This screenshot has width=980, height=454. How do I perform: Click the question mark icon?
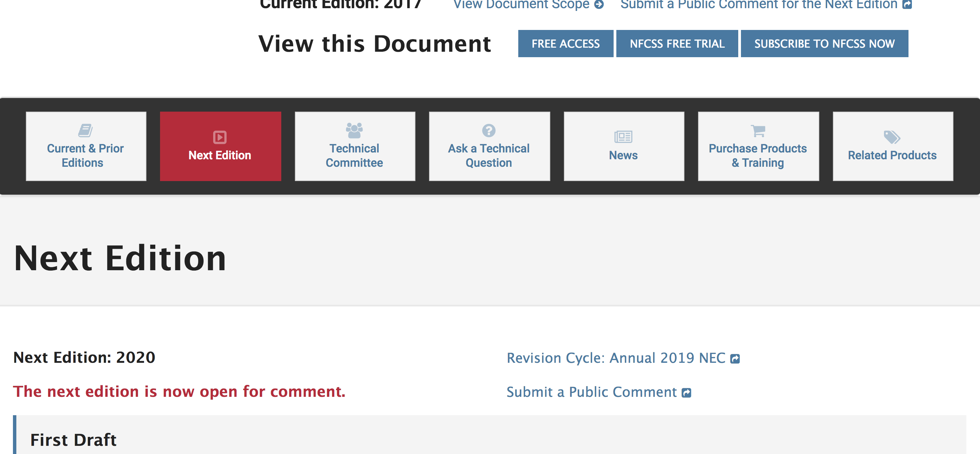(x=489, y=130)
